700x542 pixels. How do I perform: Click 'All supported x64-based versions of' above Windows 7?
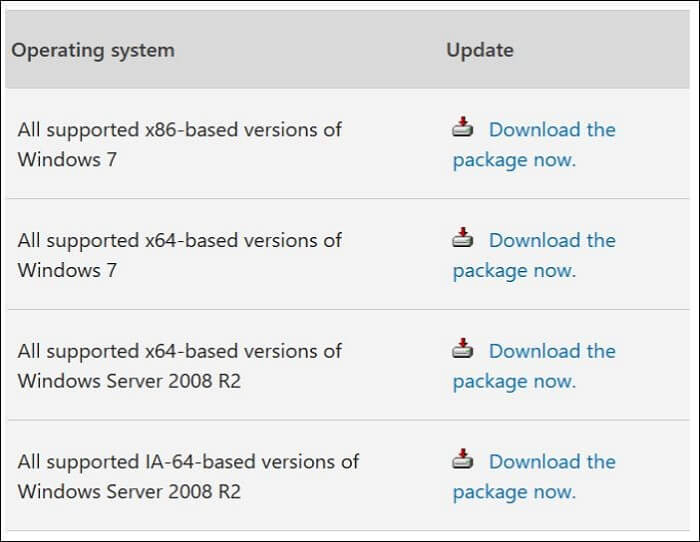(180, 241)
